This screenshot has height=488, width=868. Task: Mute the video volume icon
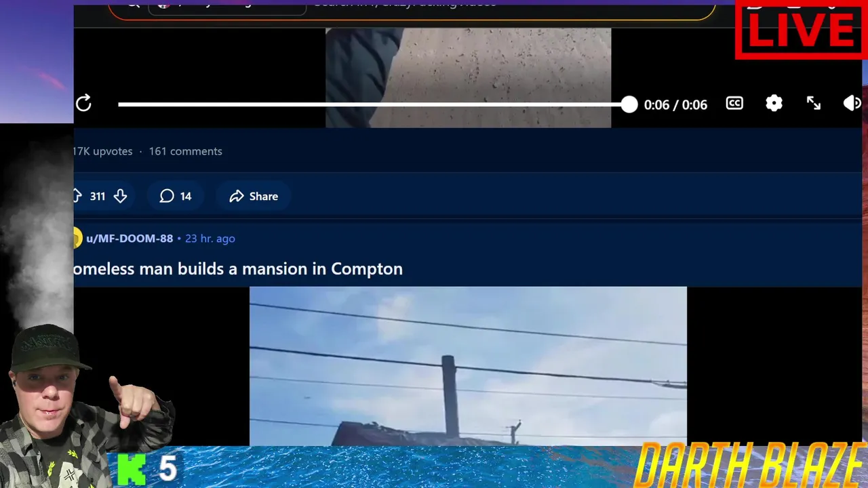point(852,104)
